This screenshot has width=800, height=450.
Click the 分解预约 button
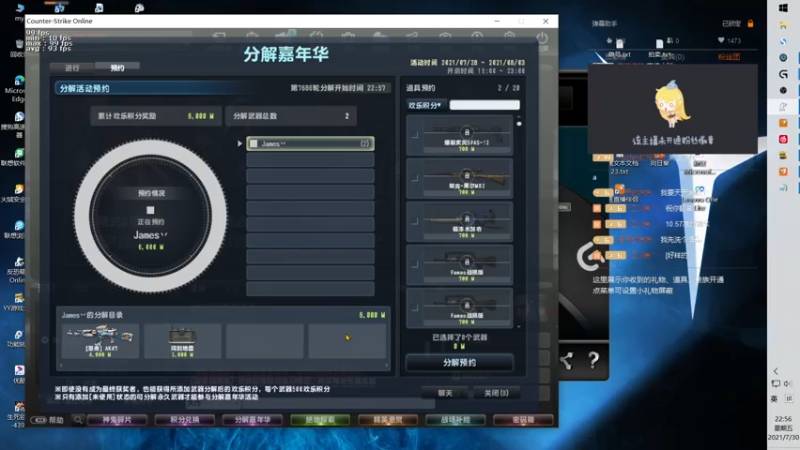[459, 362]
